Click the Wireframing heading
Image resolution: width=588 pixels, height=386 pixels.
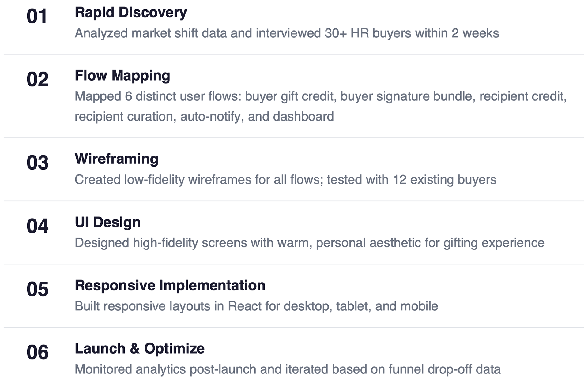(116, 159)
